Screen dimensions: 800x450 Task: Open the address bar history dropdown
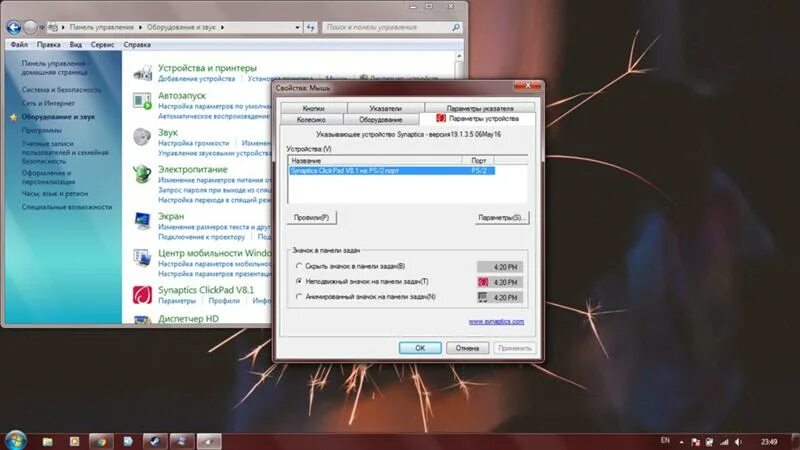297,27
